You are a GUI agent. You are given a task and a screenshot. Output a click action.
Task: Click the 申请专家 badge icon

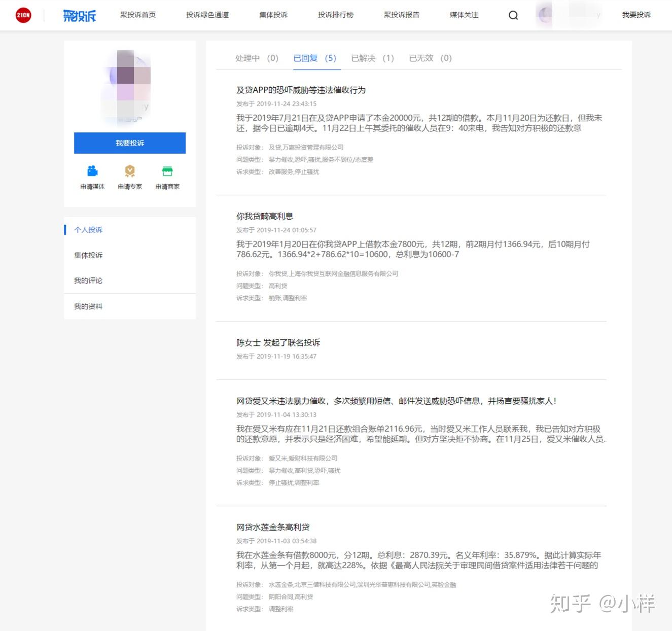[130, 171]
